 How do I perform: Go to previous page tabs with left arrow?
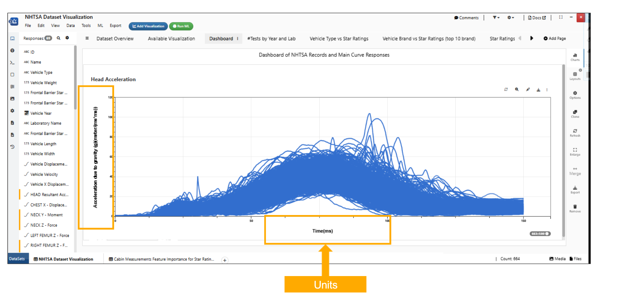tap(520, 38)
